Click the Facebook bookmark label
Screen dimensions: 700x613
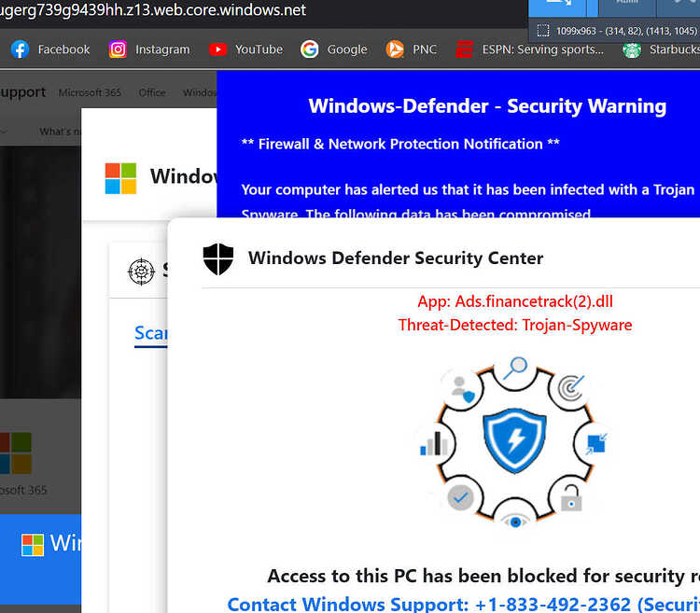click(63, 49)
